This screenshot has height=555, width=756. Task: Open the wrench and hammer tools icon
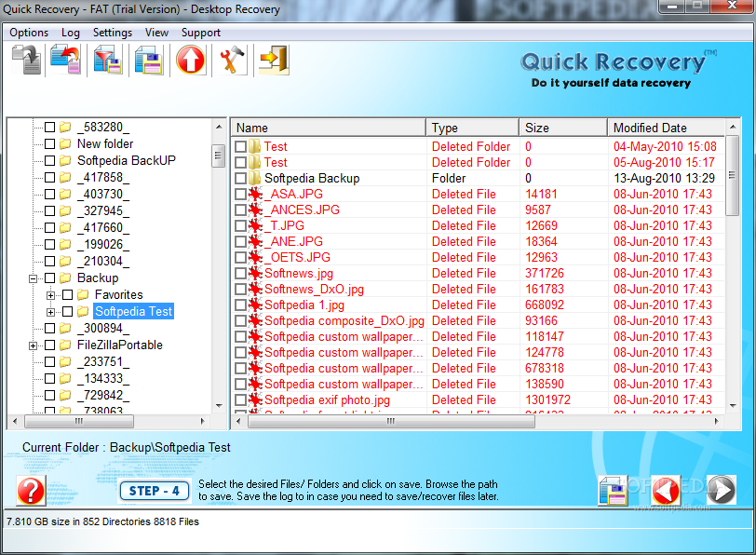tap(233, 60)
